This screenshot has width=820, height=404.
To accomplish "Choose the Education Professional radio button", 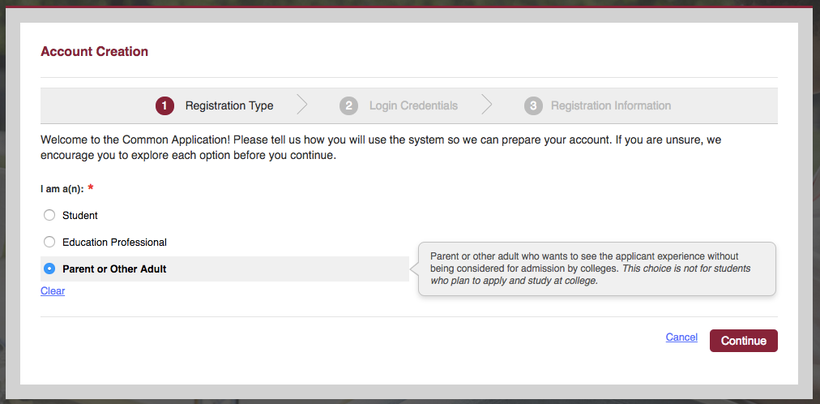I will coord(49,242).
